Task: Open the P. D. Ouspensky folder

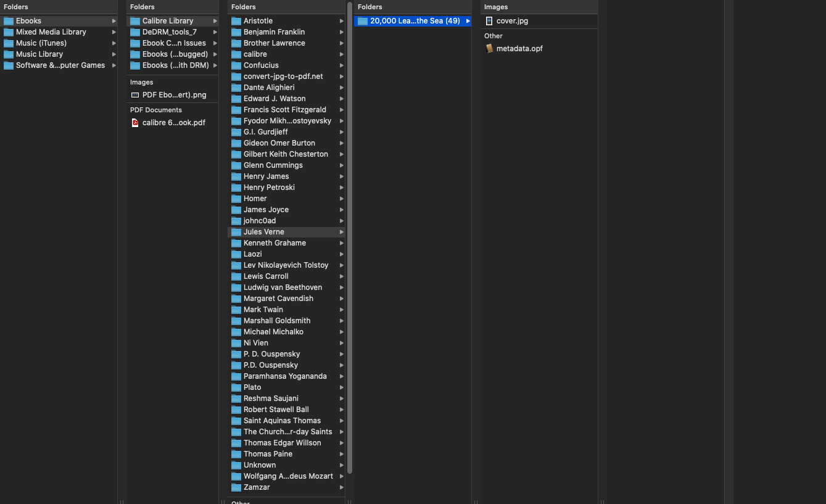Action: tap(286, 354)
